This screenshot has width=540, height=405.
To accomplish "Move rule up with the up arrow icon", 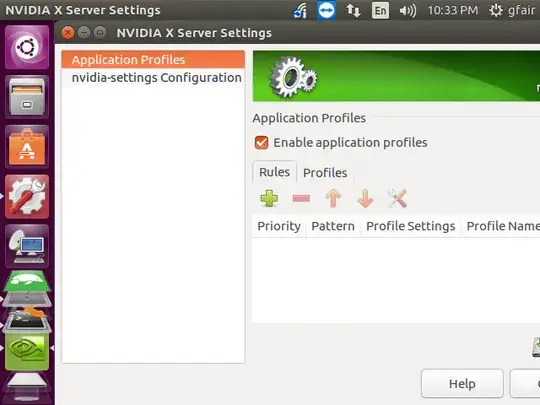I will click(x=333, y=198).
